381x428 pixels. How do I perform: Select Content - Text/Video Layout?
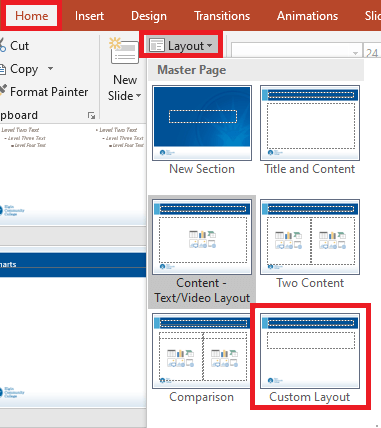point(202,252)
